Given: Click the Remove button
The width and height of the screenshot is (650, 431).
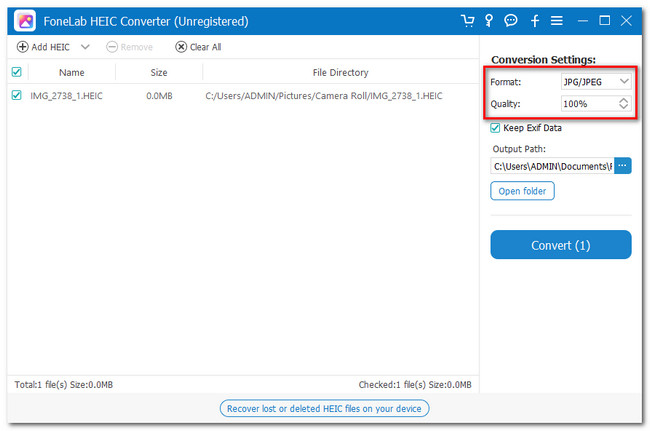Looking at the screenshot, I should tap(129, 47).
